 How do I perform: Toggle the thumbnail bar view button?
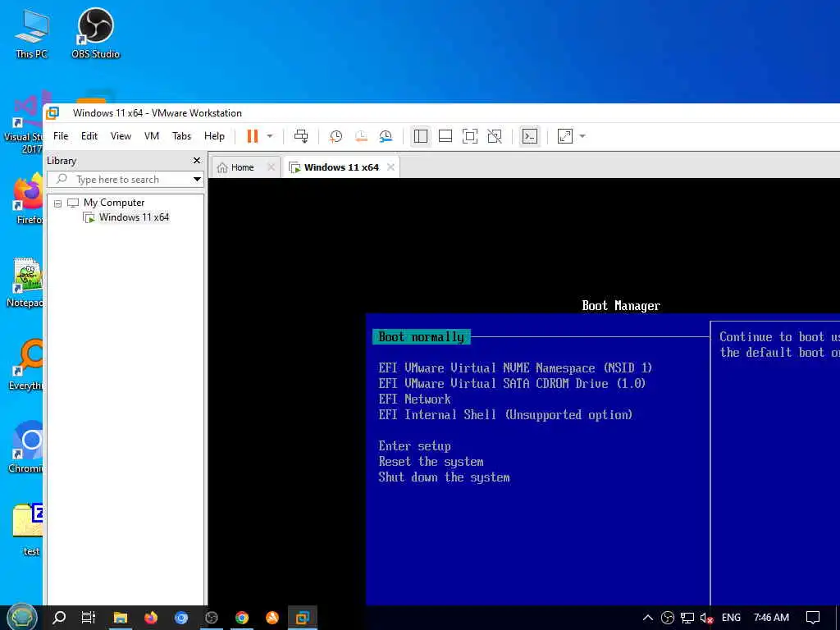[x=445, y=136]
